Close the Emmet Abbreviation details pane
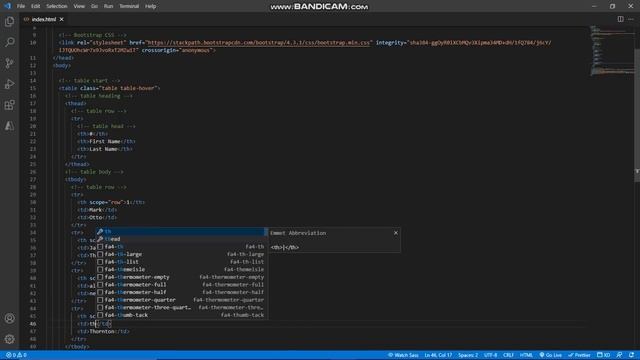 click(x=396, y=233)
